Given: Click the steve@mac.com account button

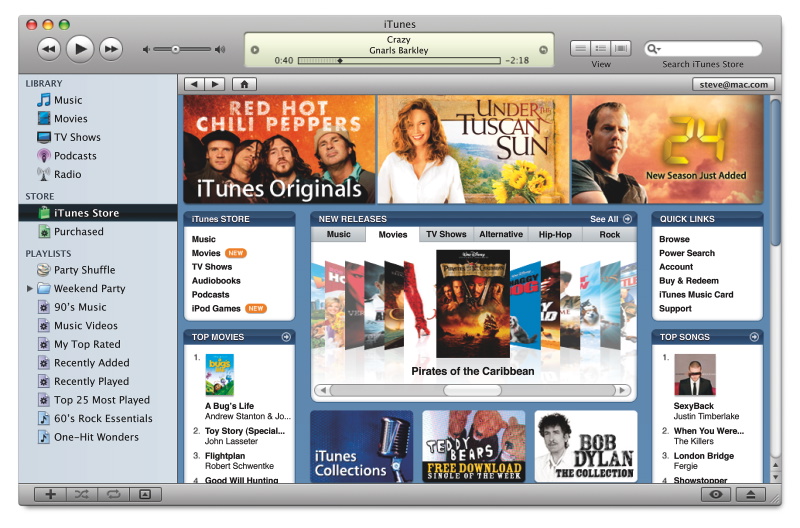Looking at the screenshot, I should point(733,84).
